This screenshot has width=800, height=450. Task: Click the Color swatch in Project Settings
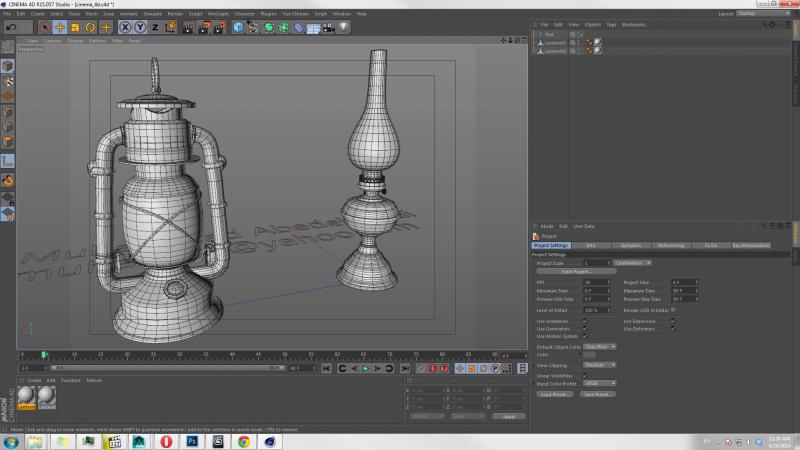pos(590,354)
